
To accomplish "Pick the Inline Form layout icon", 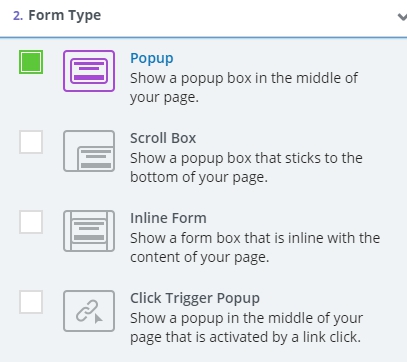I will coord(89,231).
